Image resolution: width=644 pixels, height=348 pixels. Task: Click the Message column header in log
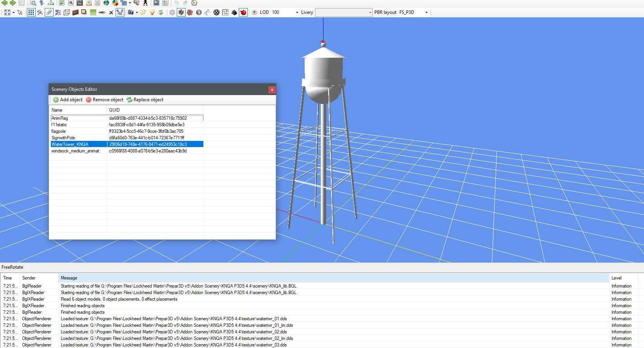(334, 278)
